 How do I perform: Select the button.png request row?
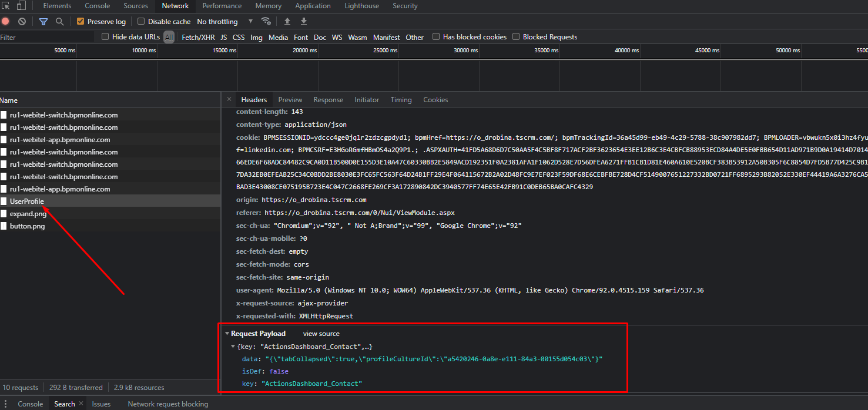[x=110, y=226]
